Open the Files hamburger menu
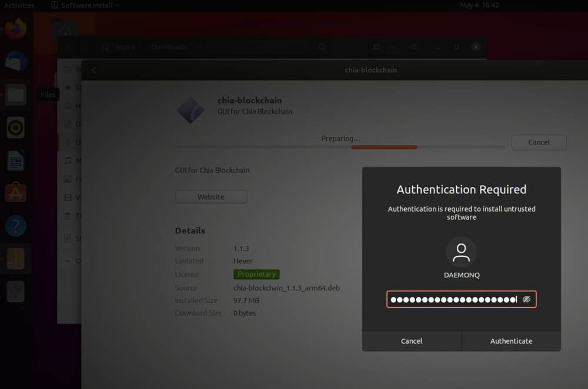 [413, 46]
